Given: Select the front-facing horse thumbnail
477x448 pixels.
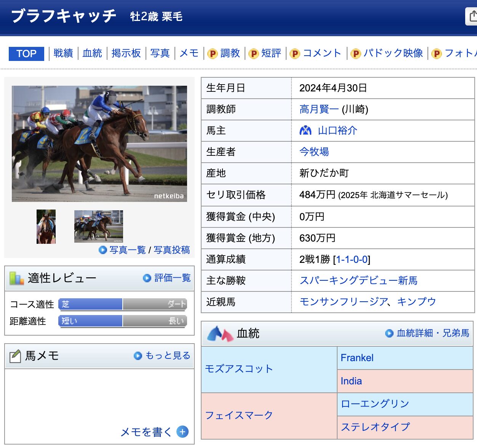Looking at the screenshot, I should pyautogui.click(x=46, y=227).
